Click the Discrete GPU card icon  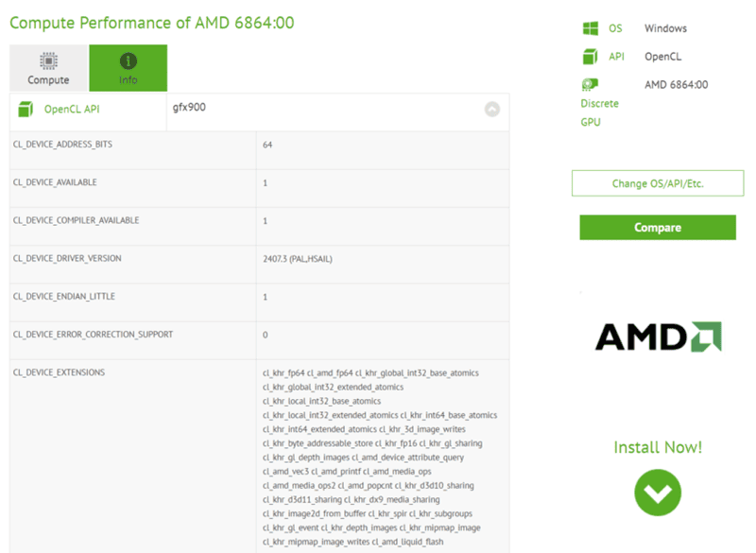[x=590, y=84]
